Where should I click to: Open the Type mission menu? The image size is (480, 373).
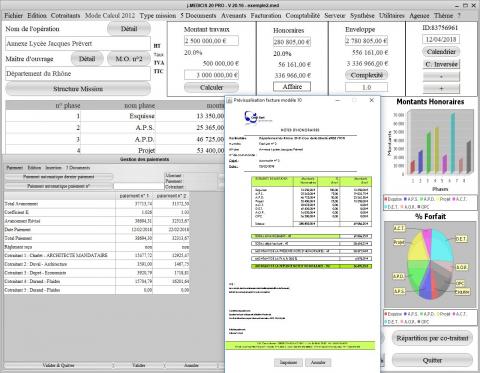coord(158,16)
